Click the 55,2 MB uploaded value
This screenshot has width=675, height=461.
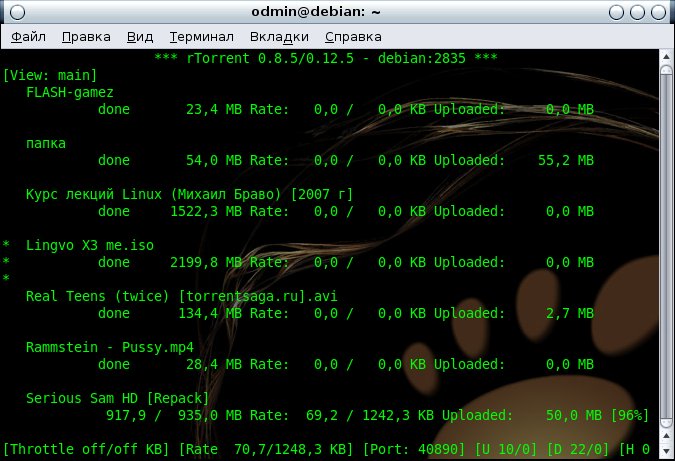click(566, 160)
